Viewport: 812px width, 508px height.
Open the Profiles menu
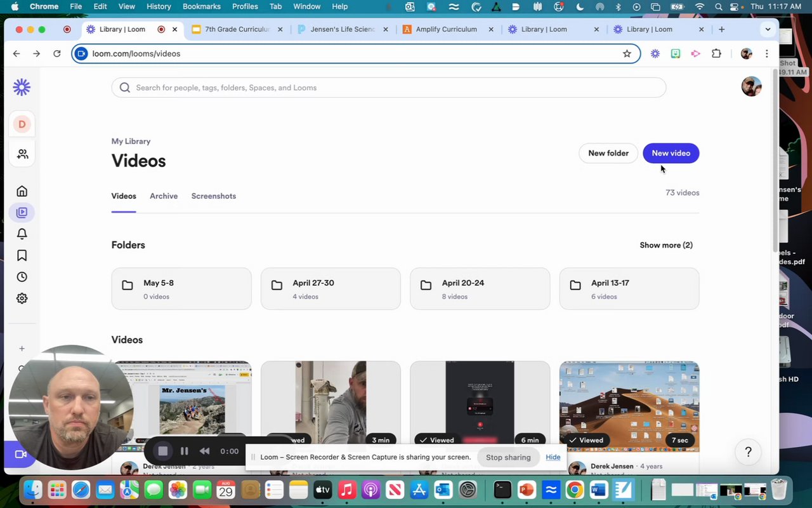[245, 6]
